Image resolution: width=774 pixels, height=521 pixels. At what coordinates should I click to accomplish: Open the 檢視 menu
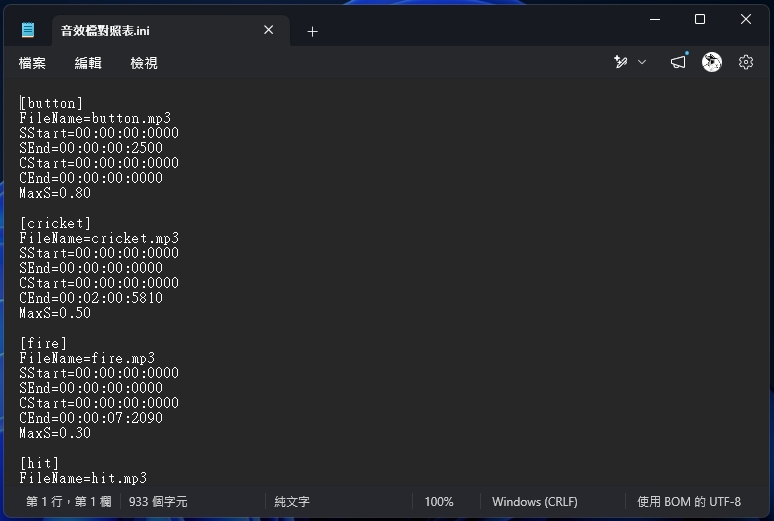pyautogui.click(x=144, y=63)
